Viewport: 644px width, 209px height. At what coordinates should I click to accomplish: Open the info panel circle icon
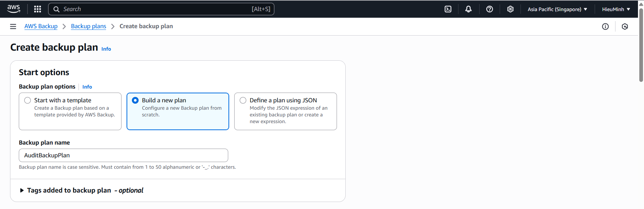pos(605,27)
